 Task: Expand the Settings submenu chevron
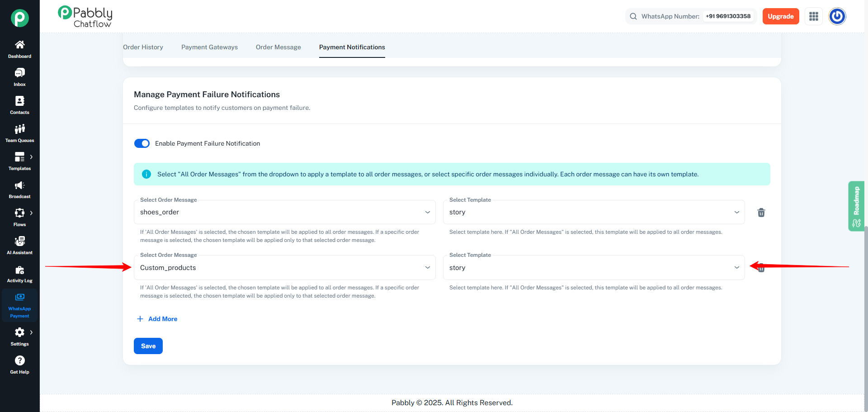[x=31, y=332]
